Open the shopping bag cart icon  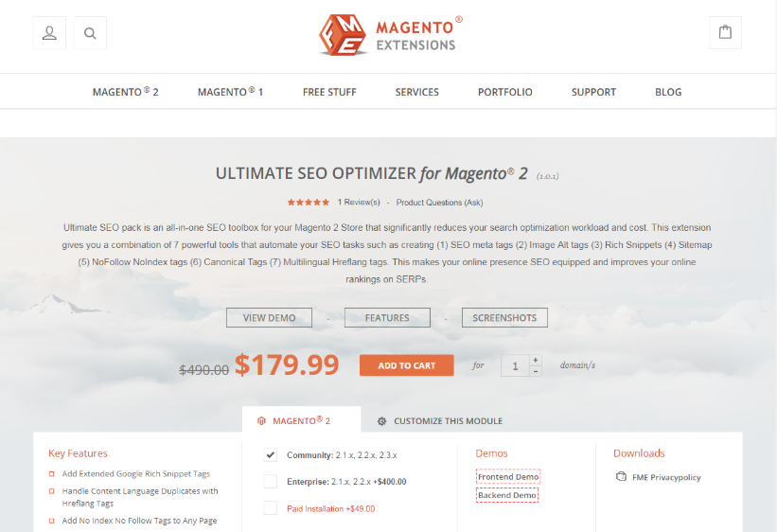click(x=725, y=33)
